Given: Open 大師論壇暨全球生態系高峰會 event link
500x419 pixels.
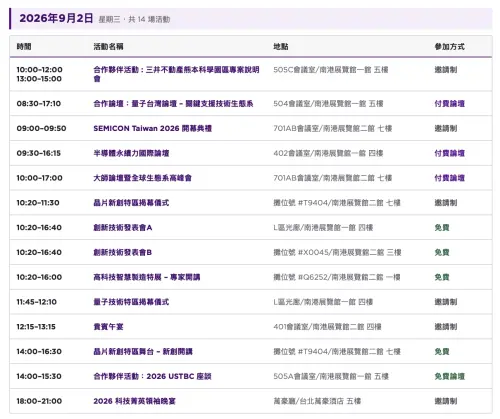Looking at the screenshot, I should [x=142, y=178].
